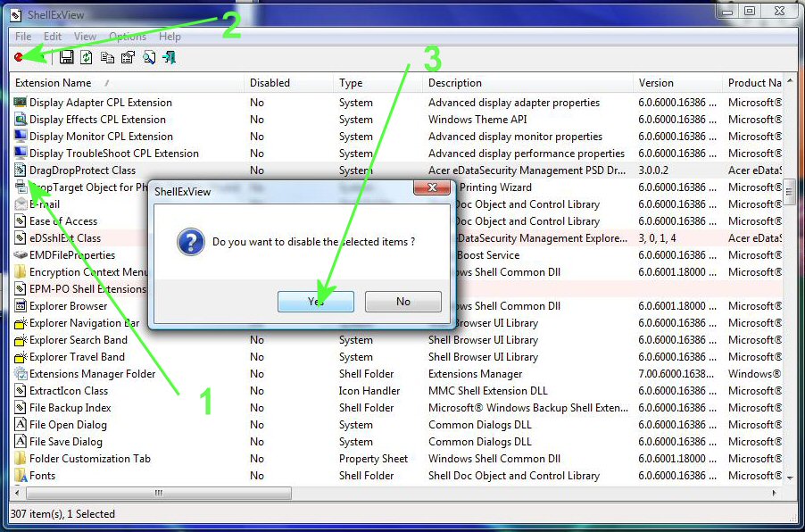This screenshot has height=532, width=805.
Task: Click the scroll-down arrow of the list
Action: (790, 478)
